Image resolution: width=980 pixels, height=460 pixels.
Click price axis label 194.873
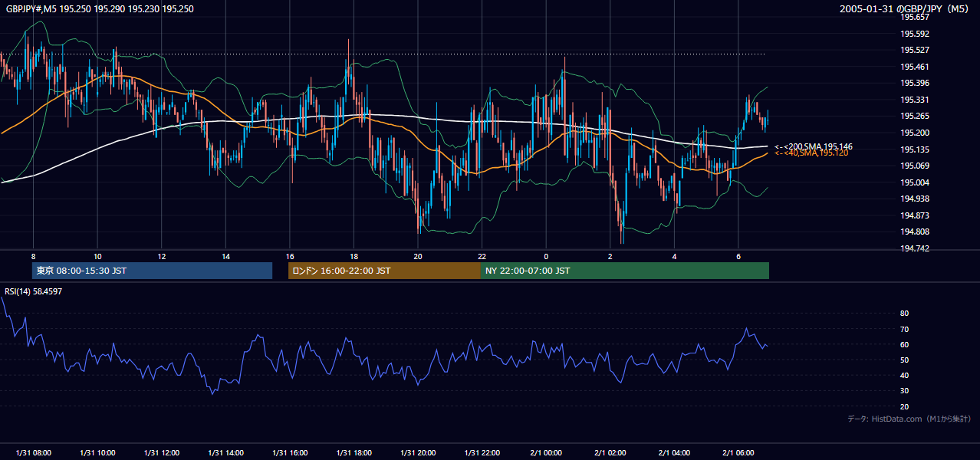[914, 215]
